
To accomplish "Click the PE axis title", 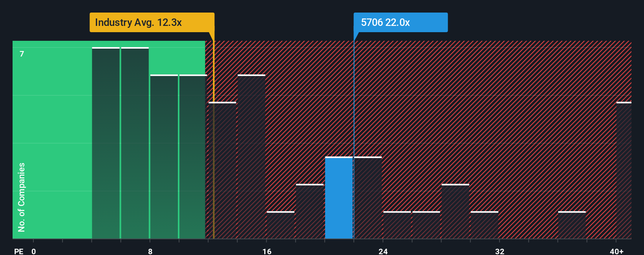I will (x=19, y=251).
